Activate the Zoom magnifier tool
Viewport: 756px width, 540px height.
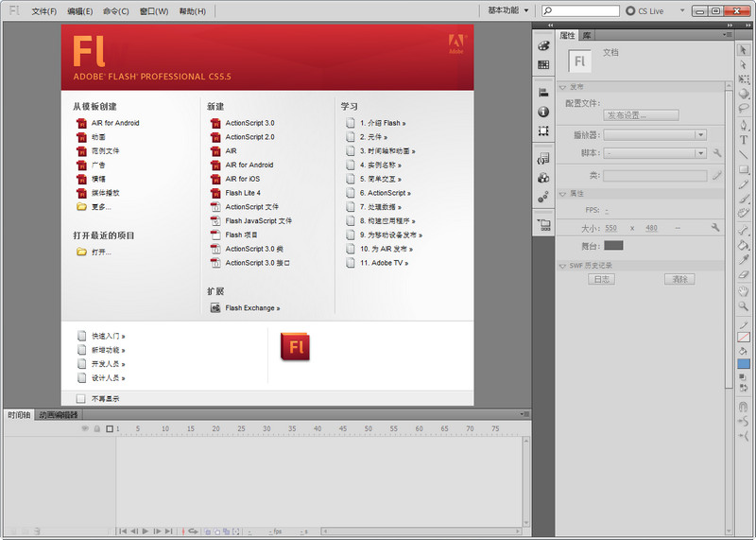pos(744,305)
